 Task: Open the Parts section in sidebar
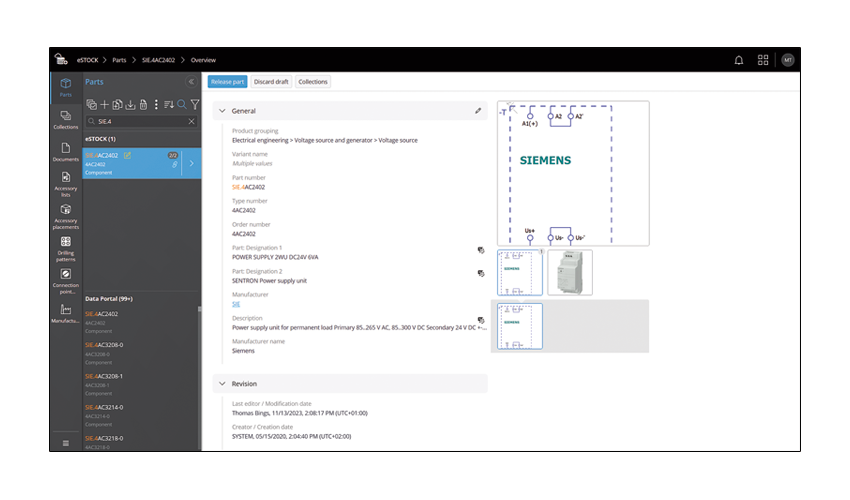pos(66,87)
